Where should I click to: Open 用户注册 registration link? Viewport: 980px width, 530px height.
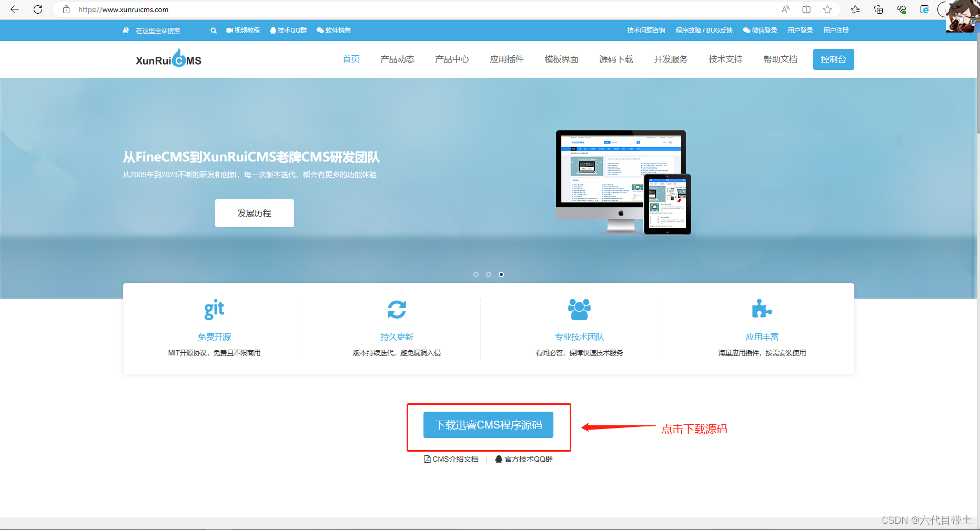click(836, 30)
